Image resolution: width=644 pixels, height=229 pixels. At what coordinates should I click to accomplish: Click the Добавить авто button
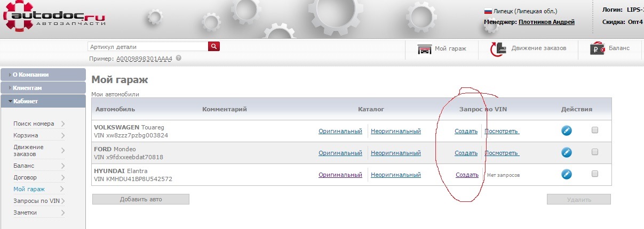[141, 199]
